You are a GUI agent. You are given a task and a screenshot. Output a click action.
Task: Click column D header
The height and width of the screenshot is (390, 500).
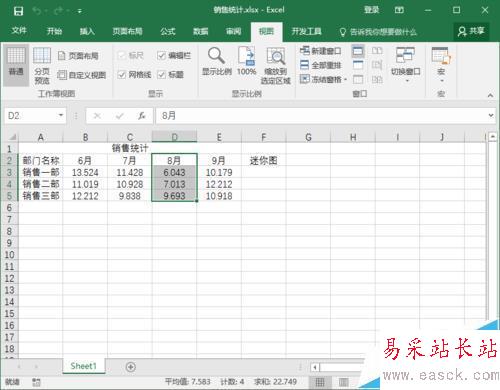point(174,137)
